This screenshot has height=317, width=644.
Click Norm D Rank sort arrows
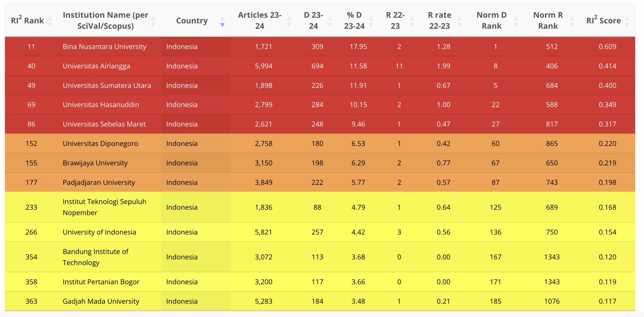tap(515, 22)
